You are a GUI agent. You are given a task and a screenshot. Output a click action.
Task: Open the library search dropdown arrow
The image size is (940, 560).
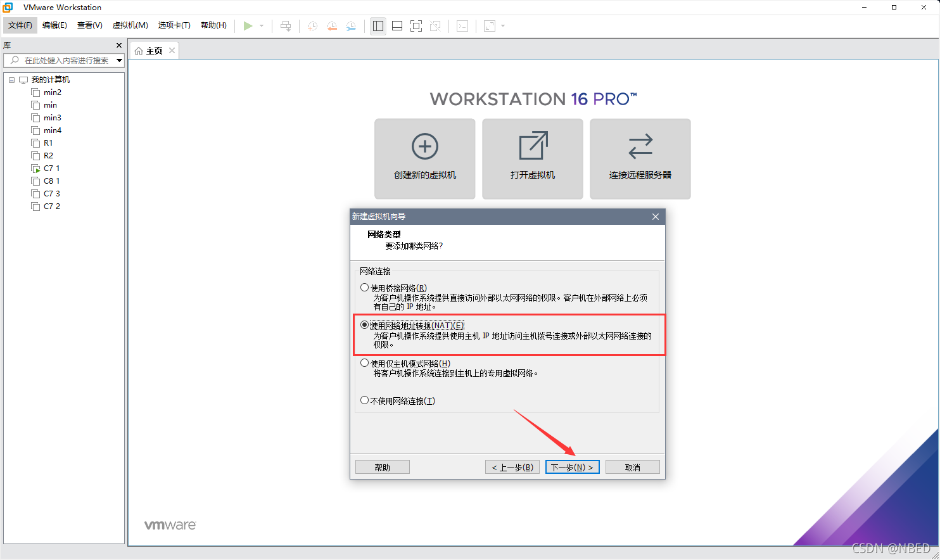point(119,60)
